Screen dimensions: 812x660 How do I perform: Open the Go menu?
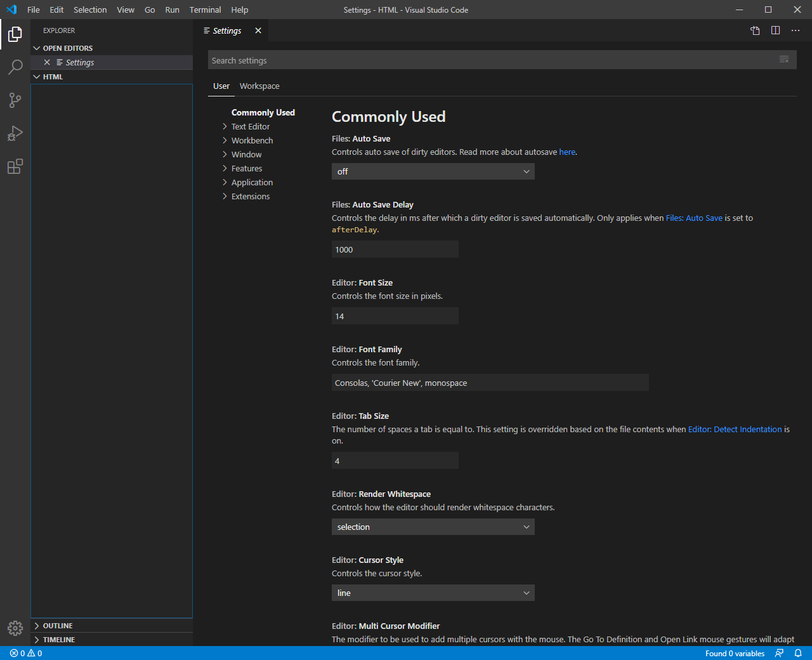click(150, 10)
